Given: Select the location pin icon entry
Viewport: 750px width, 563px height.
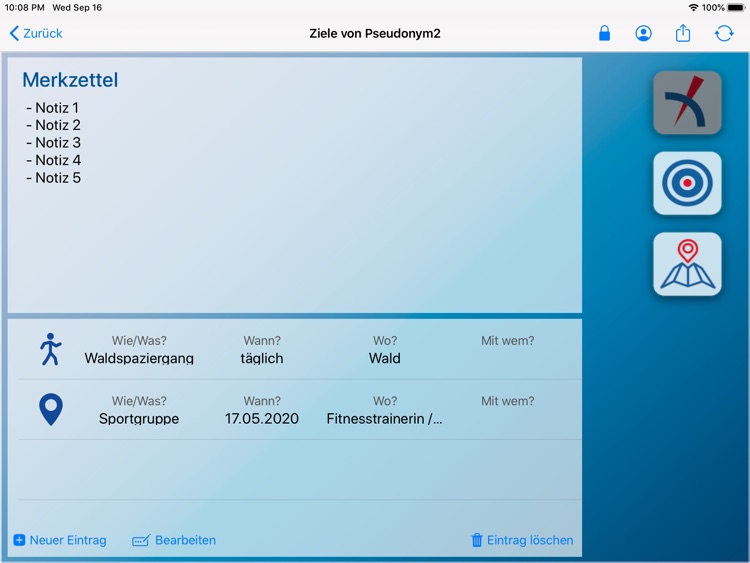Looking at the screenshot, I should (x=51, y=409).
